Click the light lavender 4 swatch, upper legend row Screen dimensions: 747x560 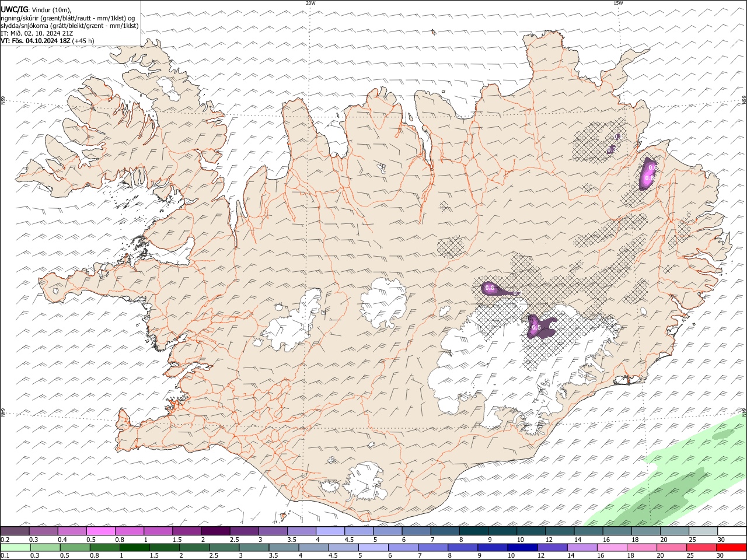pyautogui.click(x=330, y=531)
